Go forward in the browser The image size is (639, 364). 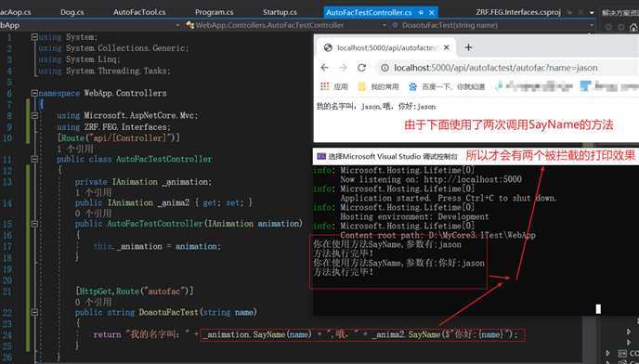pos(343,68)
